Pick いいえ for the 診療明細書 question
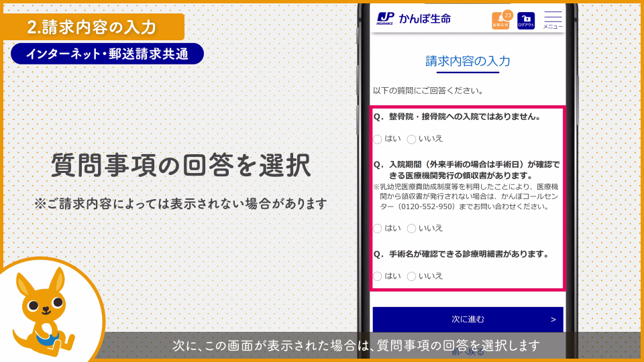 click(411, 276)
